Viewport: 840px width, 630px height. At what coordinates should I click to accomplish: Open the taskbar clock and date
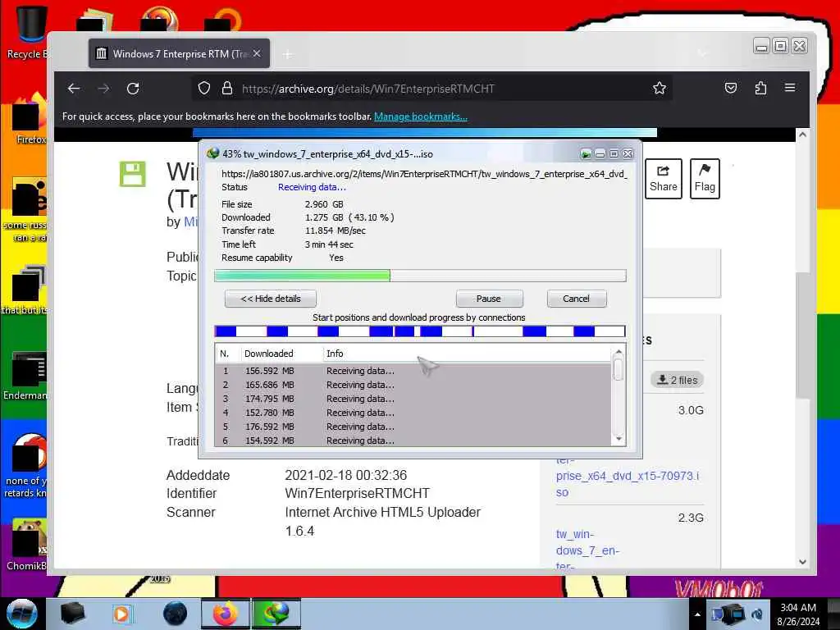point(798,614)
